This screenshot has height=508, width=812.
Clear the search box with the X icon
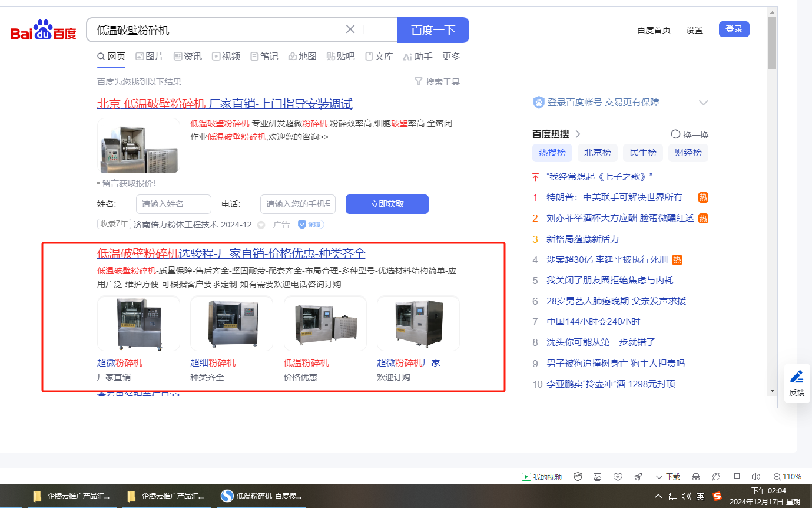point(350,29)
